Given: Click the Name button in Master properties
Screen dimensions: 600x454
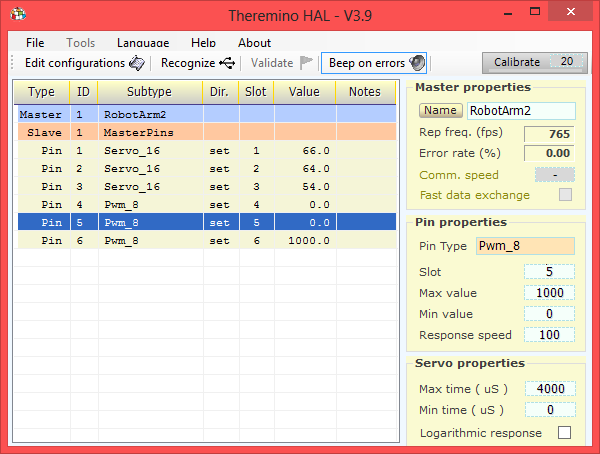Looking at the screenshot, I should point(440,111).
